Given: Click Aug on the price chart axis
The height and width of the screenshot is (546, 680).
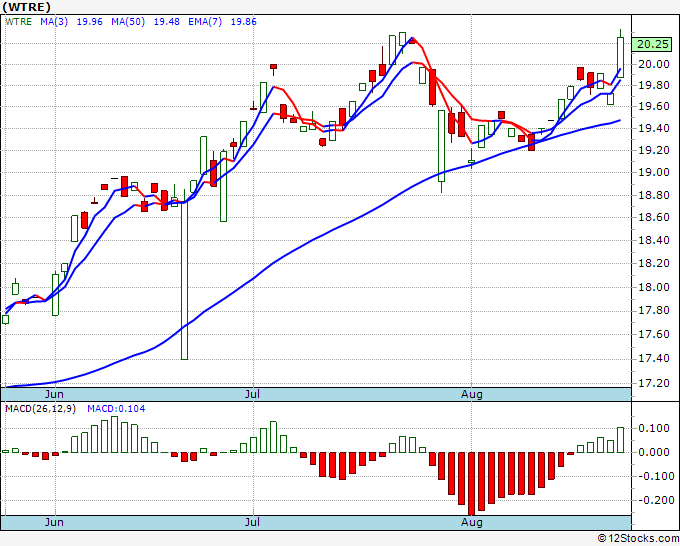Looking at the screenshot, I should (472, 394).
